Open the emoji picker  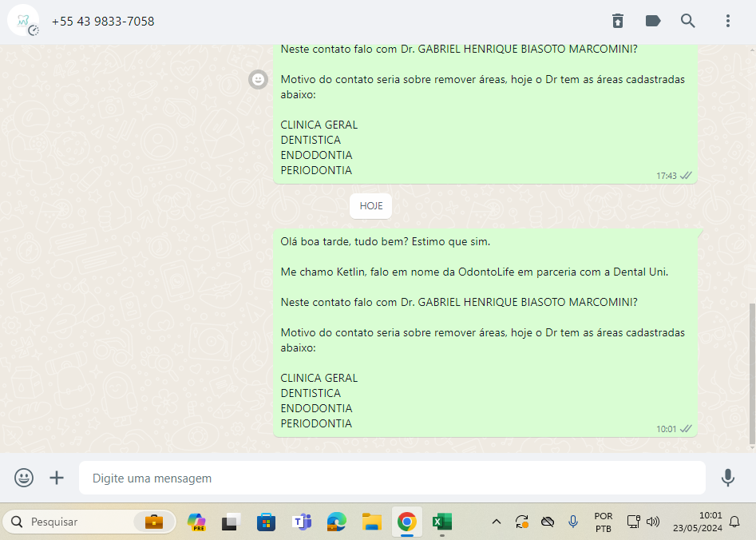click(x=24, y=478)
